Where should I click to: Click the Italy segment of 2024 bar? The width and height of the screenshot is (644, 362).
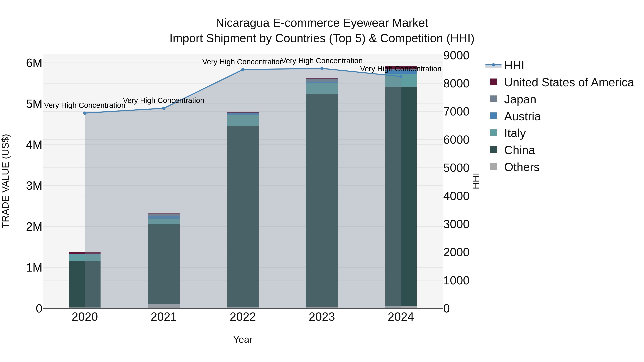point(401,80)
